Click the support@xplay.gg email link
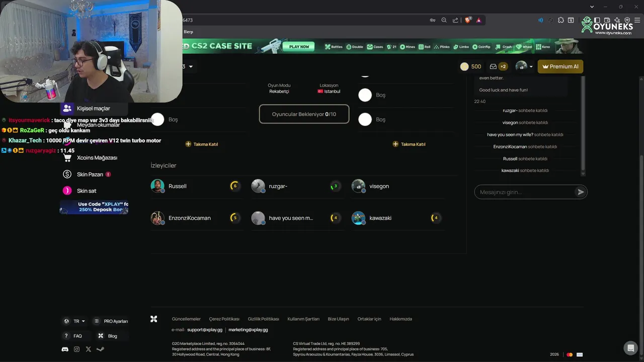The height and width of the screenshot is (362, 644). pos(205,330)
